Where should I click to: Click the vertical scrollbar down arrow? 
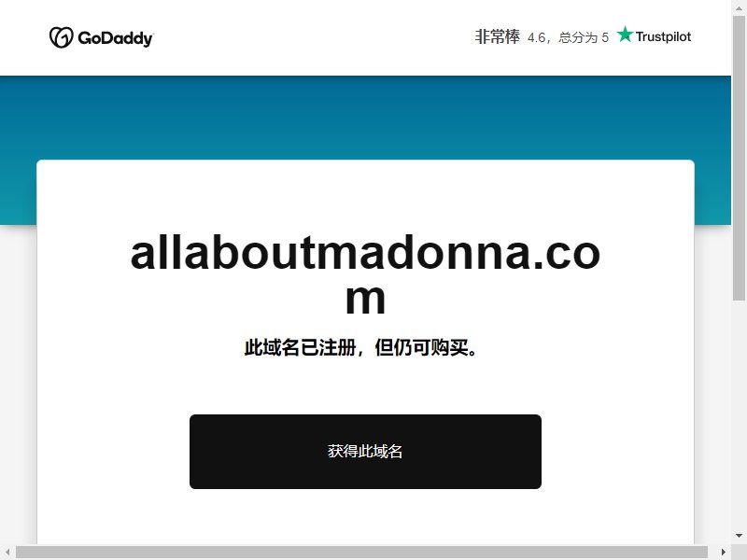click(x=739, y=536)
